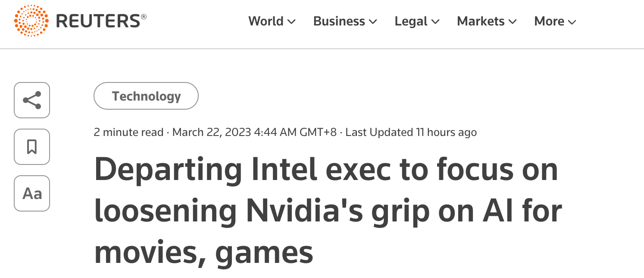Viewport: 644px width, 278px height.
Task: Click the March 22, 2023 publish timestamp
Action: [254, 132]
